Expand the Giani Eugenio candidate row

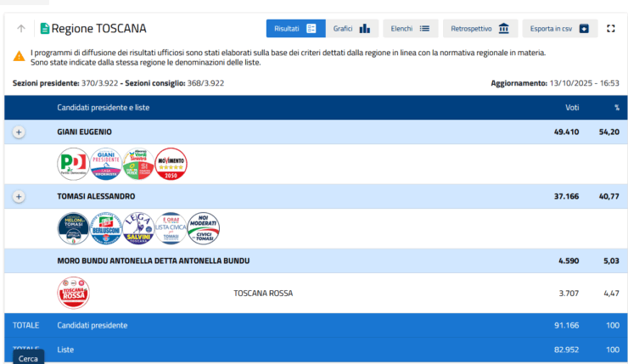[x=20, y=132]
